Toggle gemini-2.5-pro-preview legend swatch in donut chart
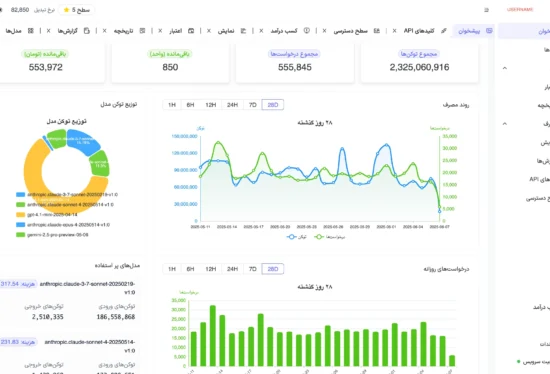The width and height of the screenshot is (550, 374). point(21,235)
